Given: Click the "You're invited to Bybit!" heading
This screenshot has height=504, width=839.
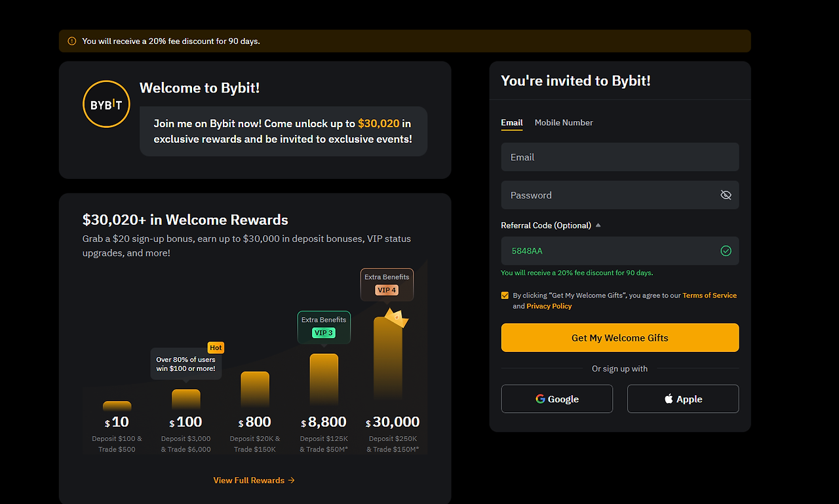Looking at the screenshot, I should [x=576, y=81].
